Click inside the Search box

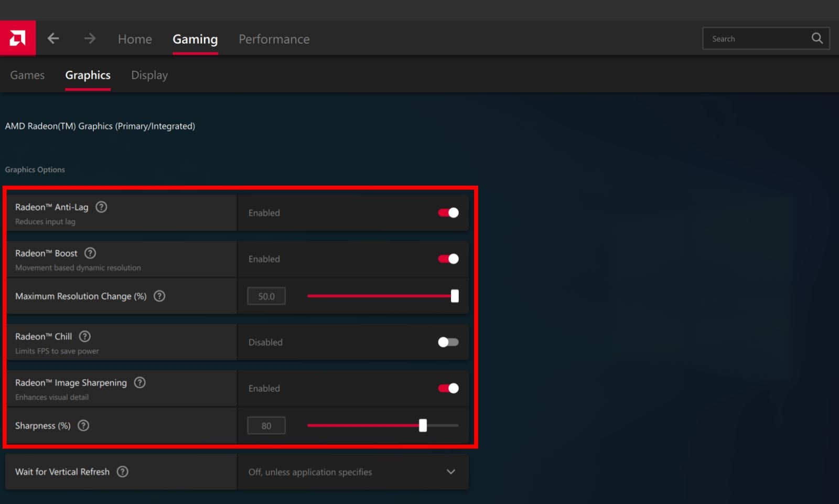[755, 38]
